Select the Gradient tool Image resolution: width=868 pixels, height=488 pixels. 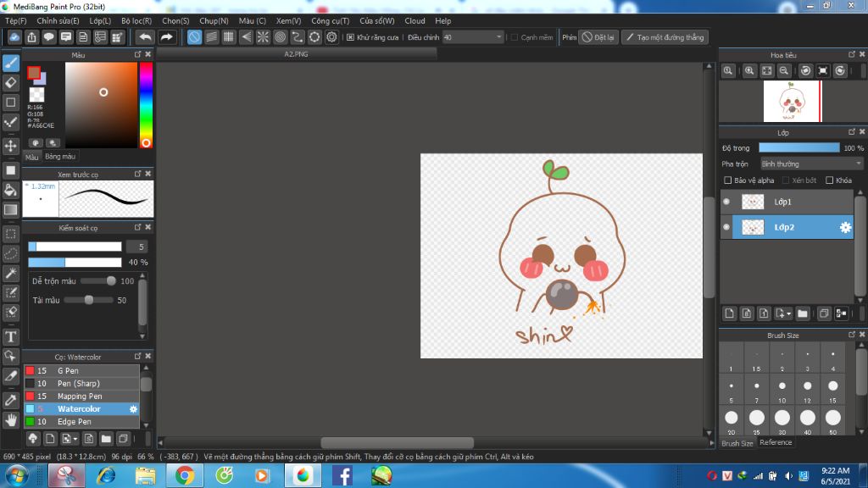[x=10, y=210]
